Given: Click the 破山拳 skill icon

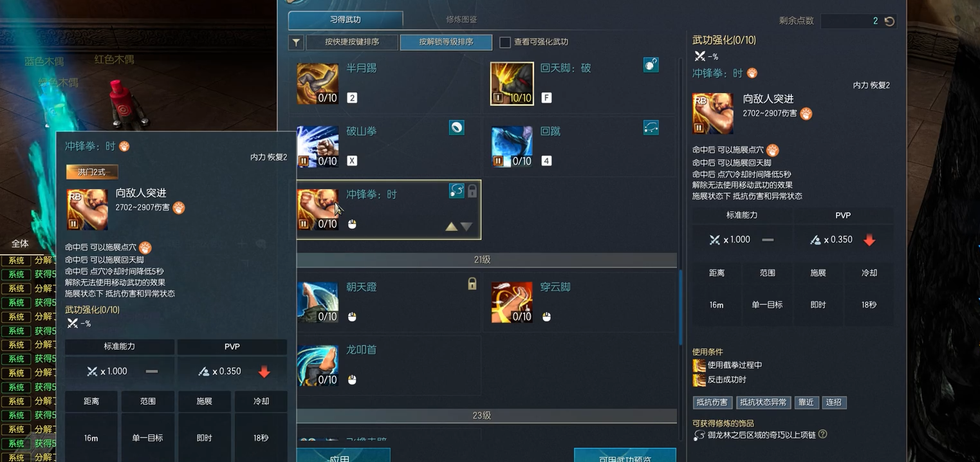Looking at the screenshot, I should tap(318, 147).
